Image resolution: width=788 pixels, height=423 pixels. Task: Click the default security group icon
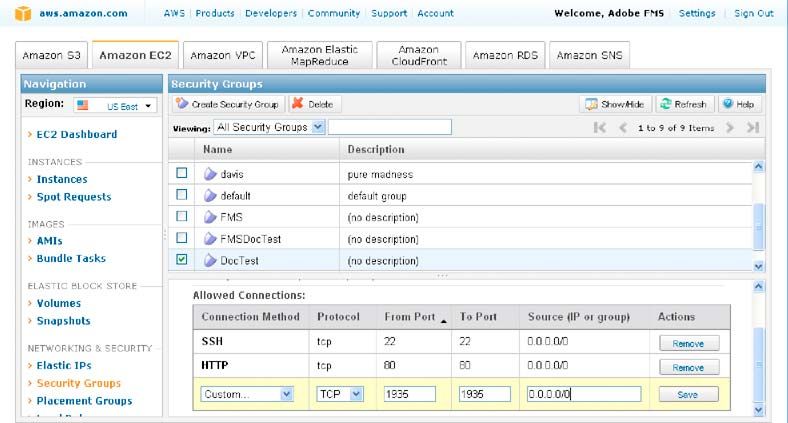210,195
